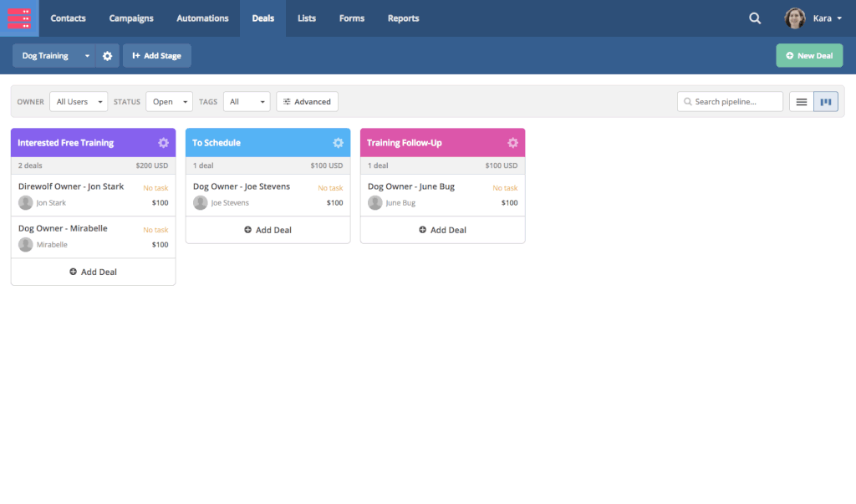Open the search magnifier in top bar
Image resolution: width=856 pixels, height=504 pixels.
(755, 18)
